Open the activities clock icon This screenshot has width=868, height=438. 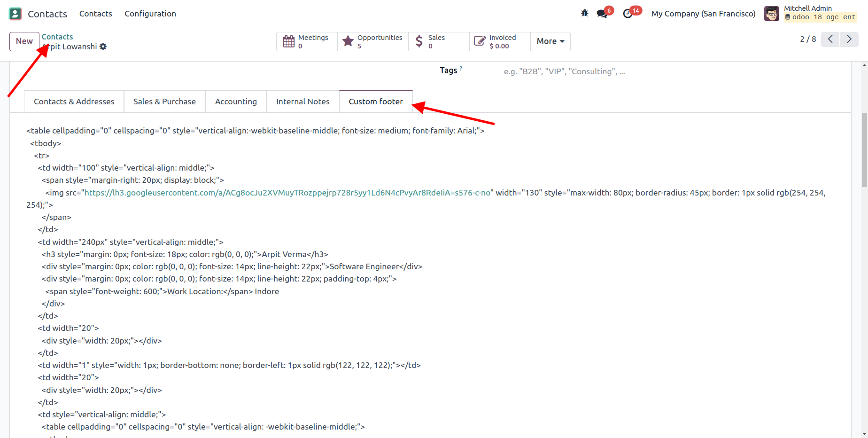point(628,14)
